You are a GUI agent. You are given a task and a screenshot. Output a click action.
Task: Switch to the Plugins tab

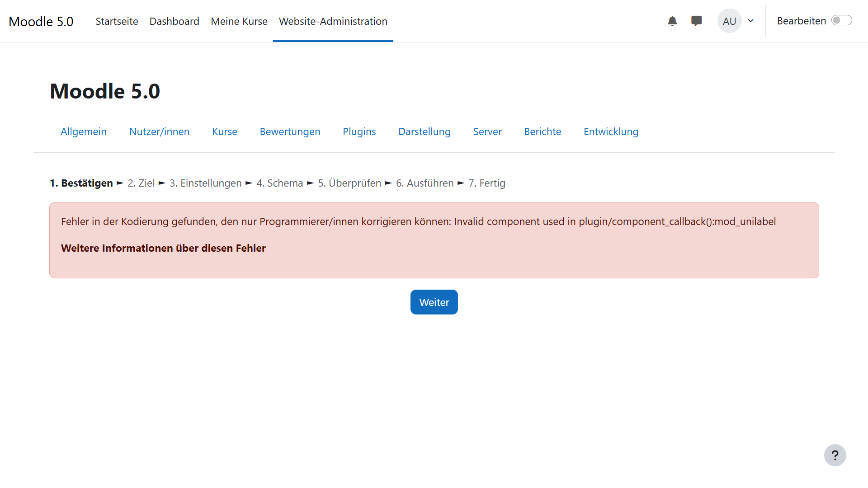tap(359, 131)
